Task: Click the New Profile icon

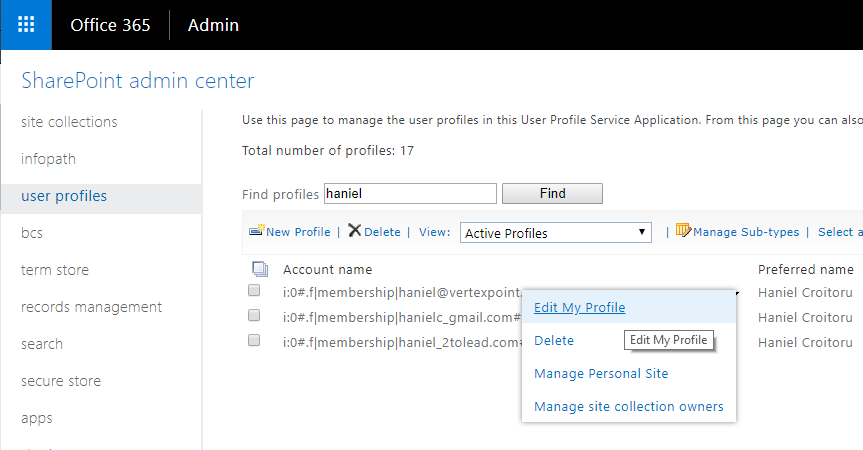Action: click(x=256, y=232)
